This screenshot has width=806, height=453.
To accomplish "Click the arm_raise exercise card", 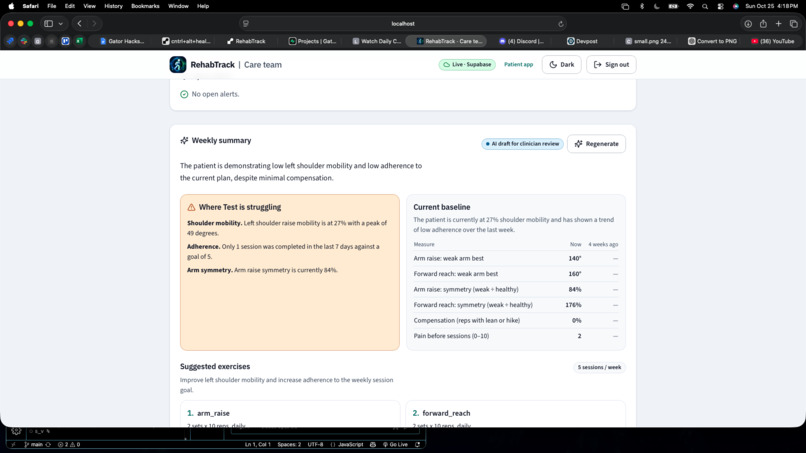I will click(x=290, y=414).
